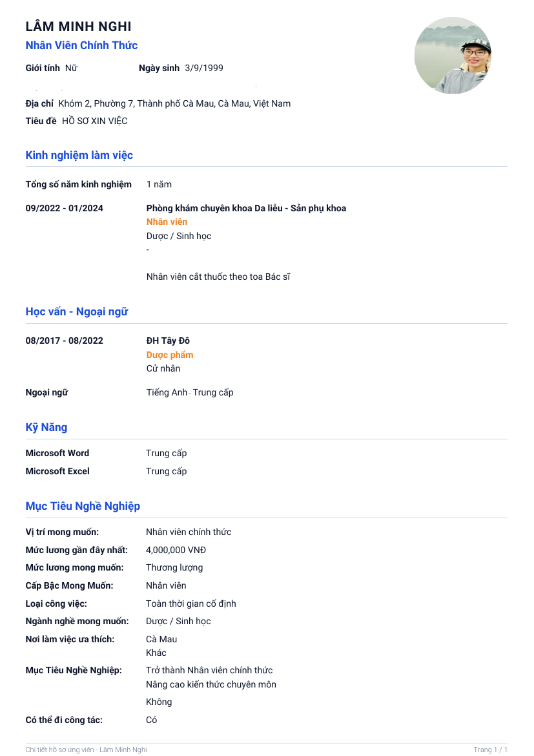534x756 pixels.
Task: Click the circular profile photo
Action: (x=453, y=56)
